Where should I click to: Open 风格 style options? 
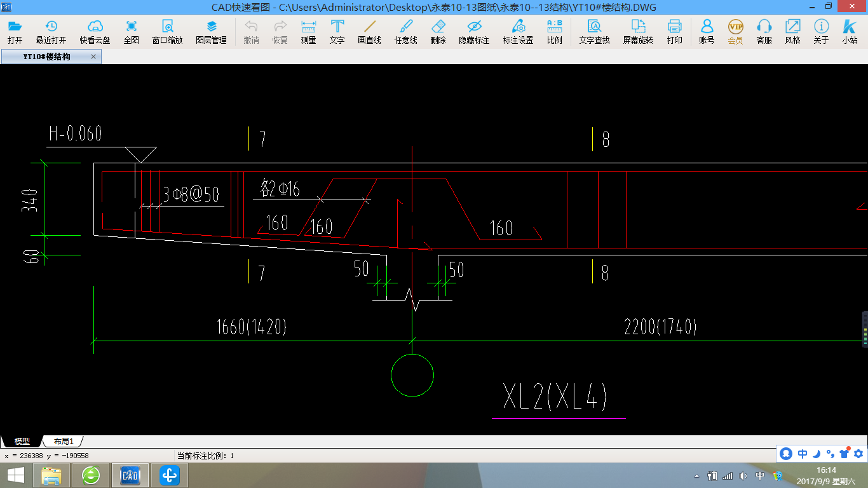tap(792, 32)
